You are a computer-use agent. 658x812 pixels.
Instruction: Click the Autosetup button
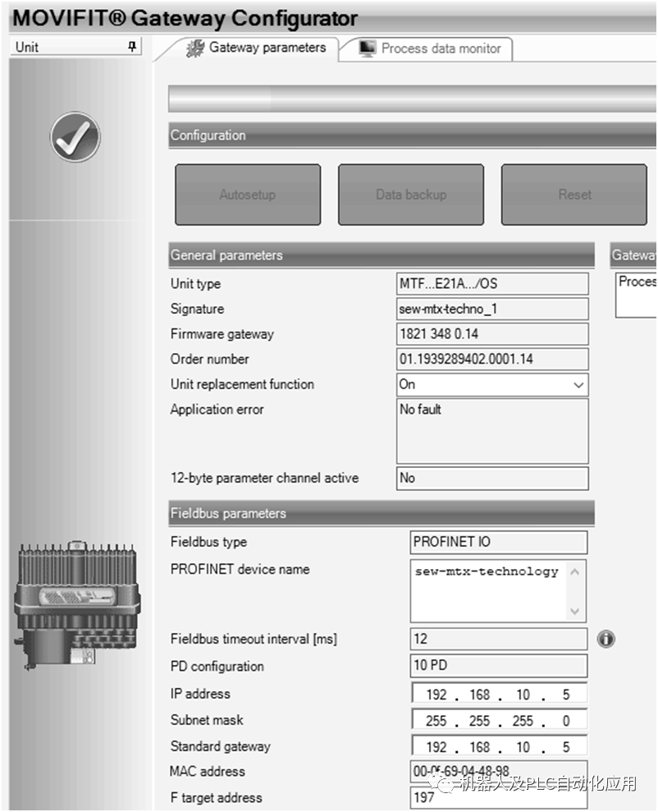tap(248, 195)
